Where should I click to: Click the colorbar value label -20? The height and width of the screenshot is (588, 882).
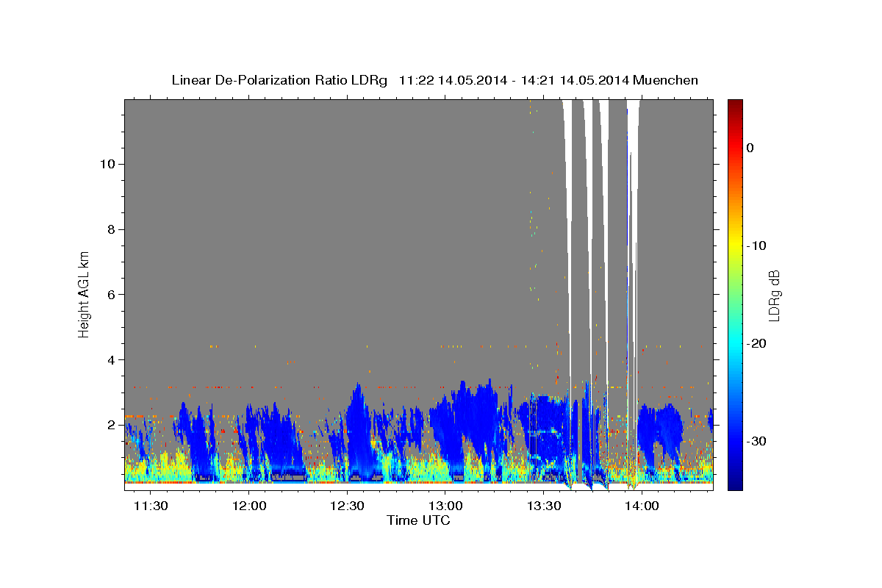click(x=757, y=343)
